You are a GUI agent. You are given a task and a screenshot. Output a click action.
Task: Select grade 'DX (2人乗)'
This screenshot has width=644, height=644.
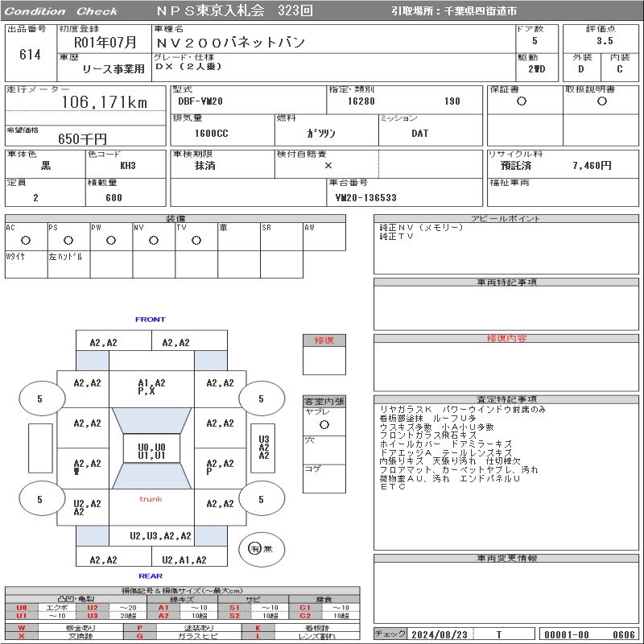pos(188,67)
